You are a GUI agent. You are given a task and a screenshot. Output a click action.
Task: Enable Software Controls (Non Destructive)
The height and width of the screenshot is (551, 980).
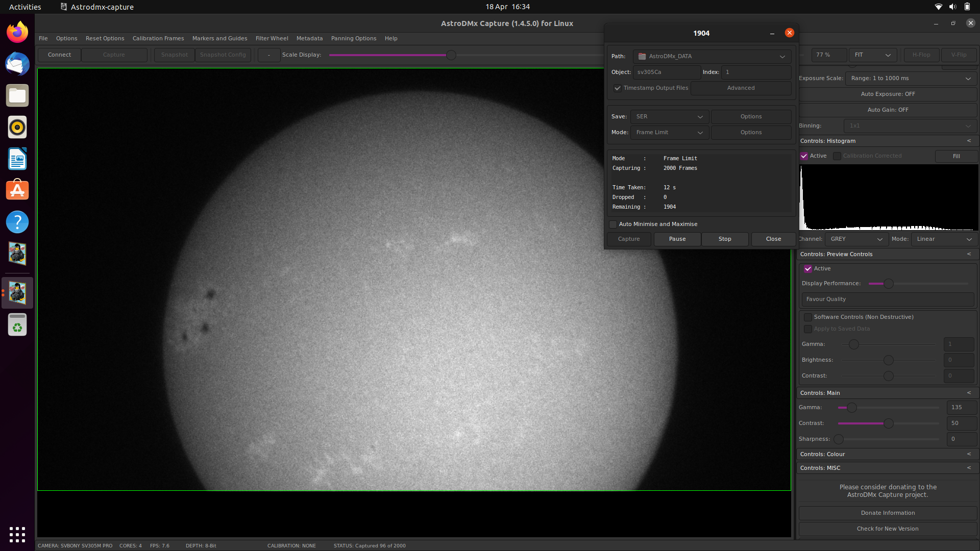click(x=808, y=317)
